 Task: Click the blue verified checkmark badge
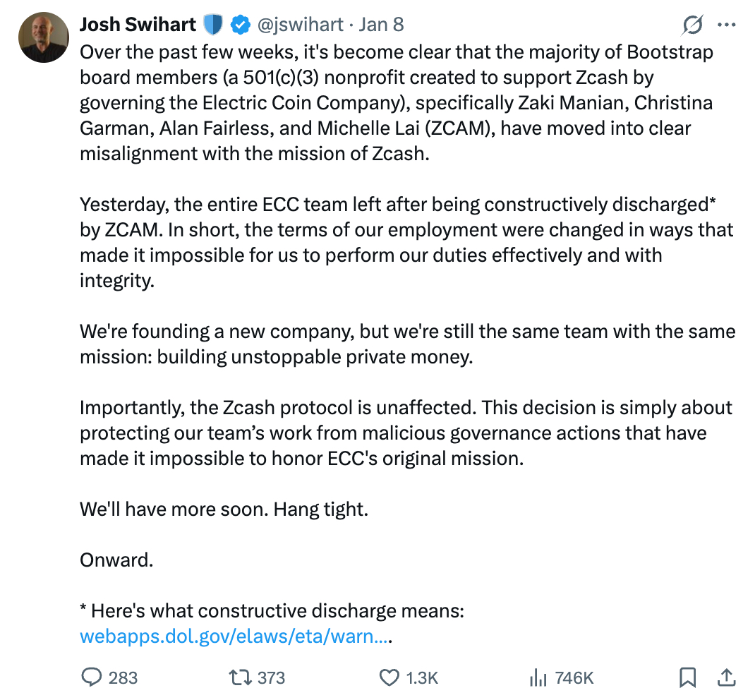[241, 25]
